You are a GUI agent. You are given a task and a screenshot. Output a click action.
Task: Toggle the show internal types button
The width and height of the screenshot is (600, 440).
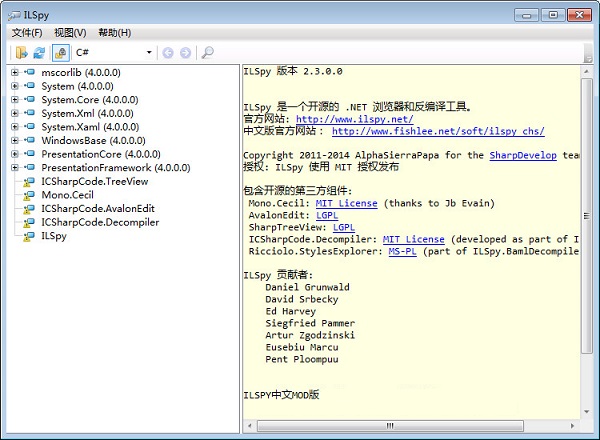tap(61, 52)
